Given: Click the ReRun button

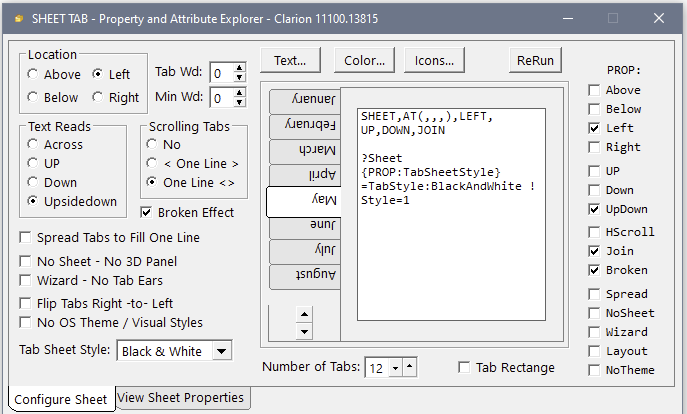Looking at the screenshot, I should tap(535, 61).
